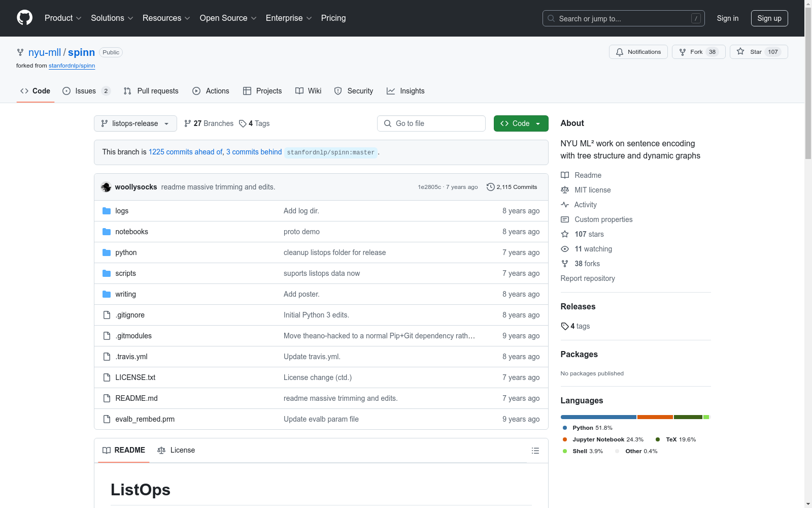Click the Custom properties note icon

click(565, 219)
